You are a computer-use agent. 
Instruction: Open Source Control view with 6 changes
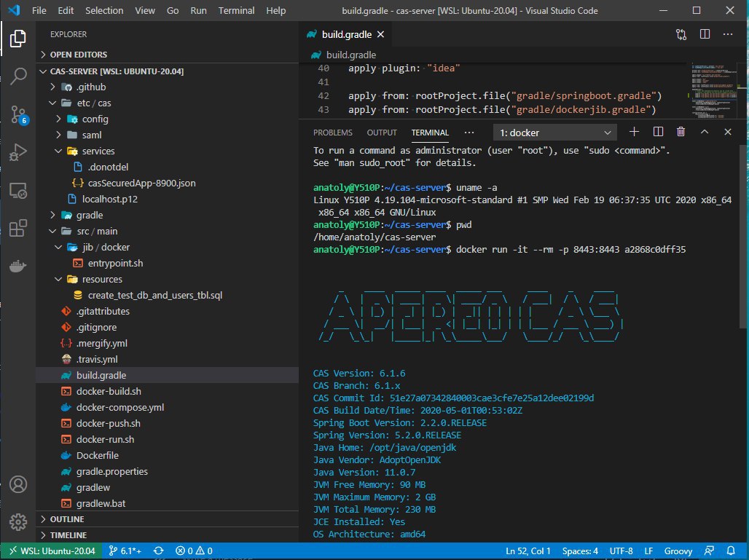19,114
